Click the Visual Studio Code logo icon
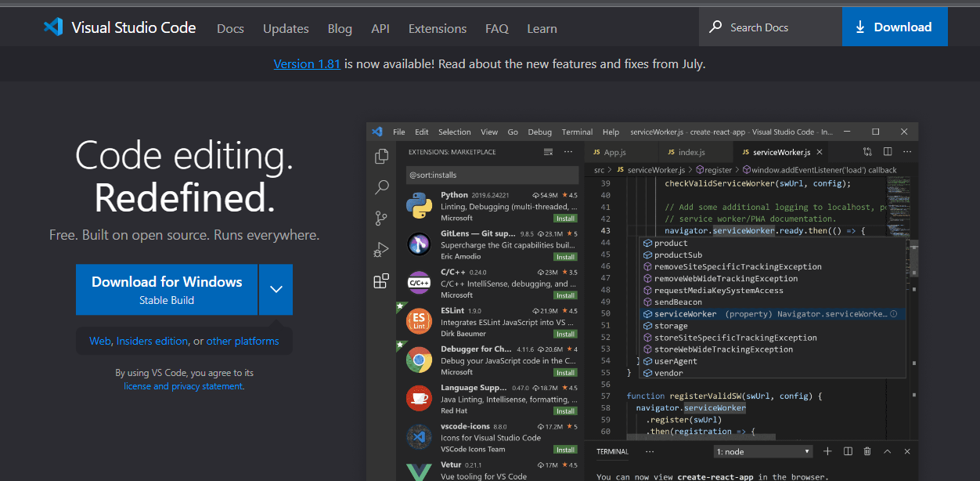980x481 pixels. pyautogui.click(x=53, y=27)
